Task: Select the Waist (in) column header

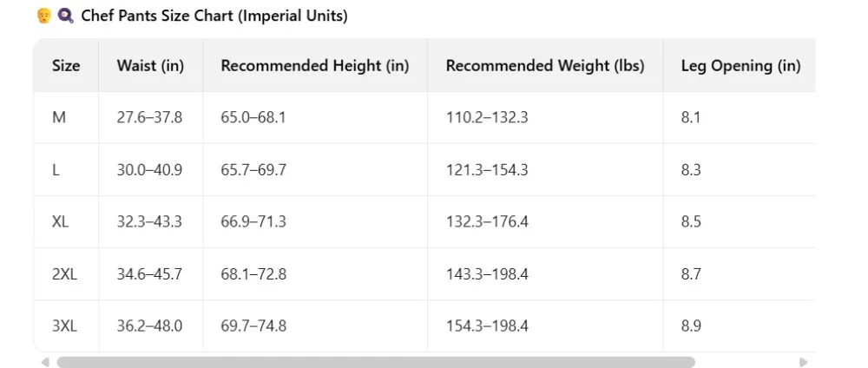Action: [150, 66]
